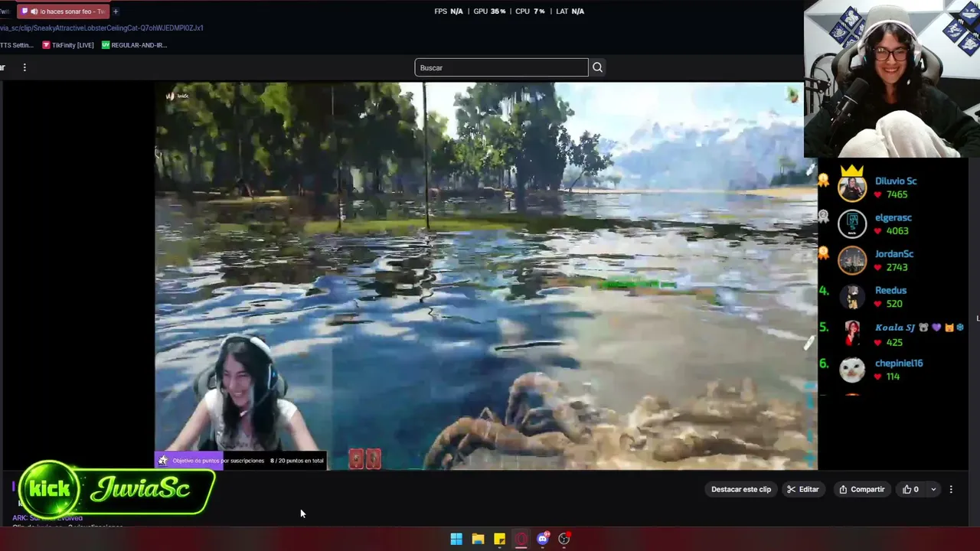Click the Destacar este clip button
This screenshot has width=980, height=551.
click(x=741, y=490)
